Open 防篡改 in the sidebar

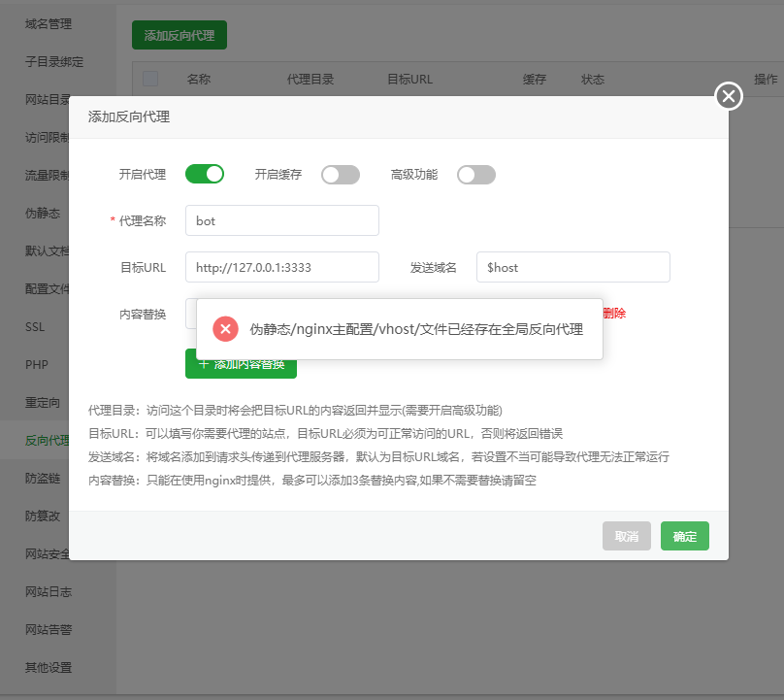pos(43,516)
